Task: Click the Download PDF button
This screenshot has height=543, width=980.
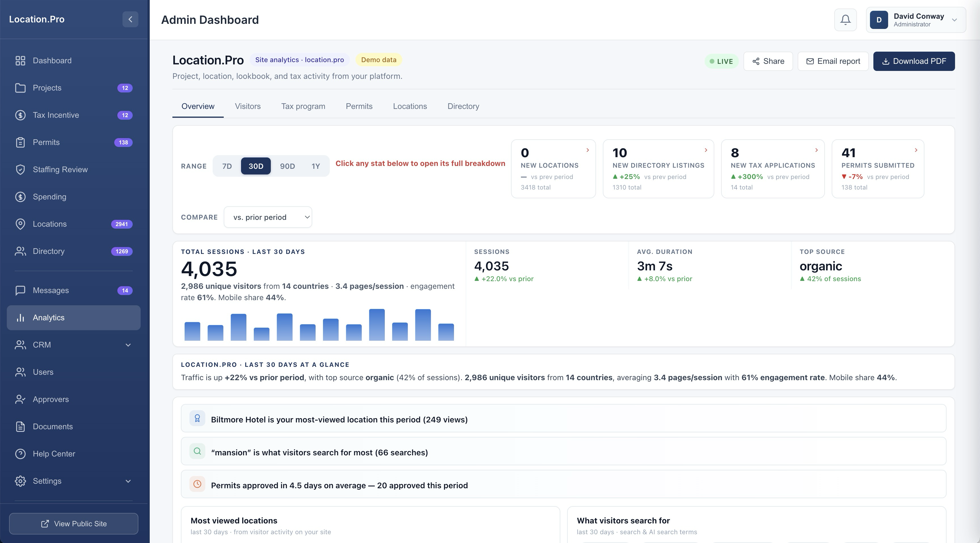Action: pos(914,61)
